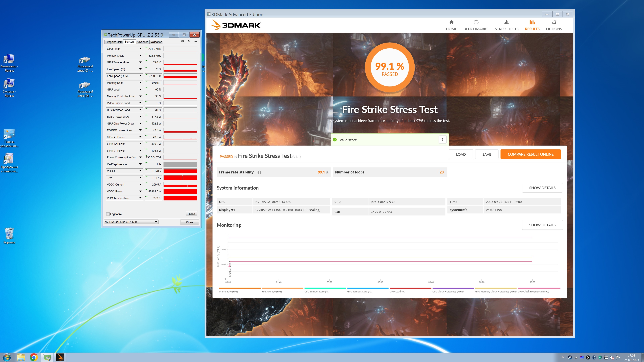This screenshot has height=362, width=644.
Task: Expand PerfCap Reason sensor dropdown
Action: 140,164
